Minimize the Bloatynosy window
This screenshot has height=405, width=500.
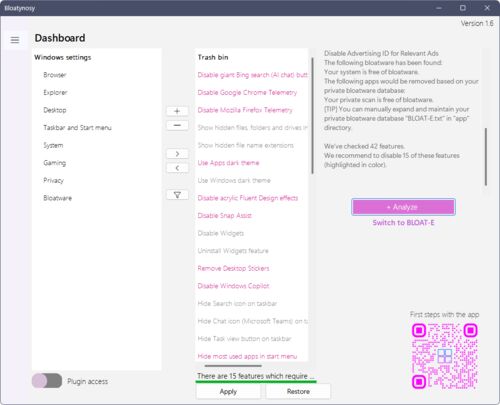click(439, 8)
